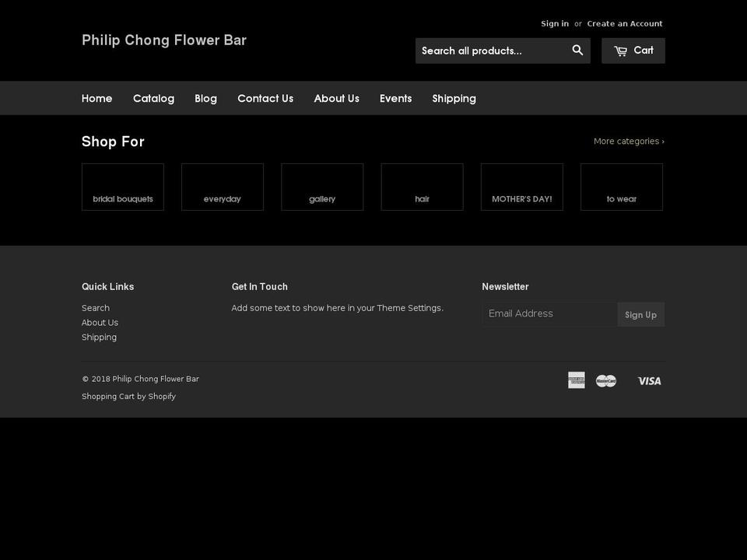Click the MasterCard payment icon

606,381
